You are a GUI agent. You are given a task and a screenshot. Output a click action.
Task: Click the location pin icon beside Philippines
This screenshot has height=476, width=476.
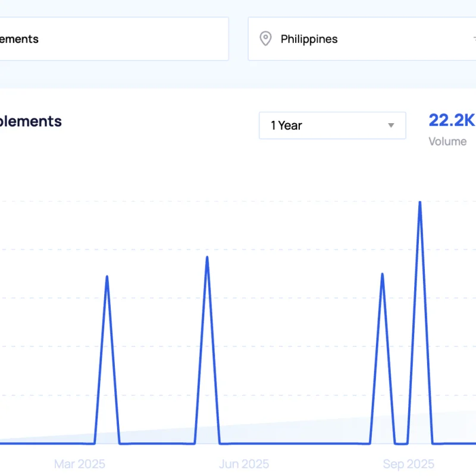(265, 39)
